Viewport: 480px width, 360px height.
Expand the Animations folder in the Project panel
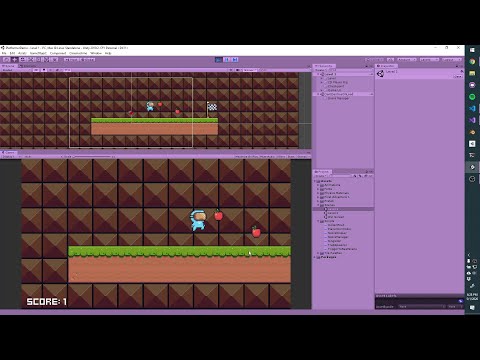pos(319,185)
